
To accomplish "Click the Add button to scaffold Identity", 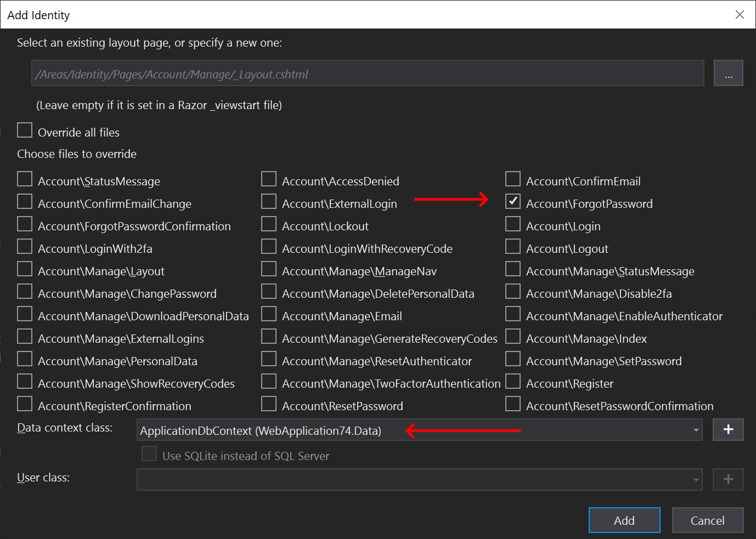I will coord(624,520).
